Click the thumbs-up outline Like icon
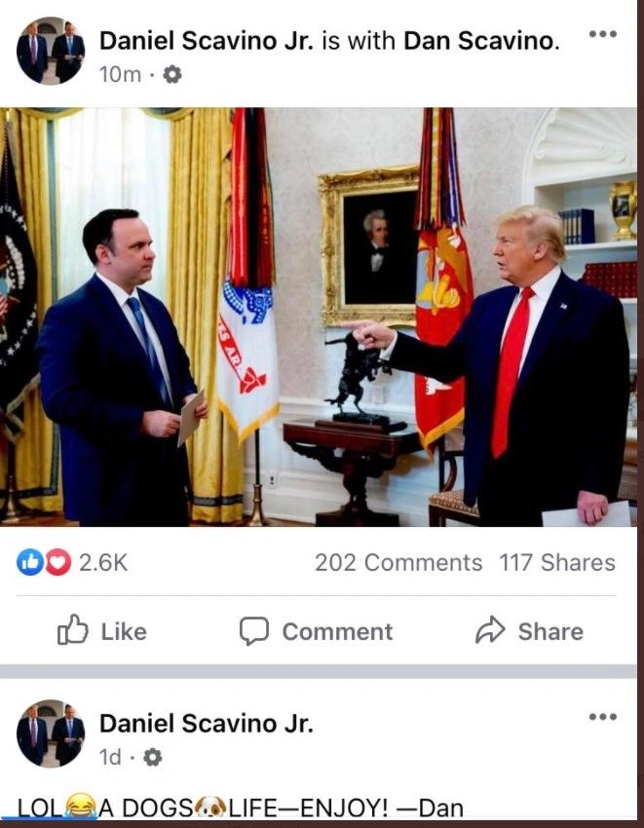Viewport: 644px width, 828px height. pos(72,629)
